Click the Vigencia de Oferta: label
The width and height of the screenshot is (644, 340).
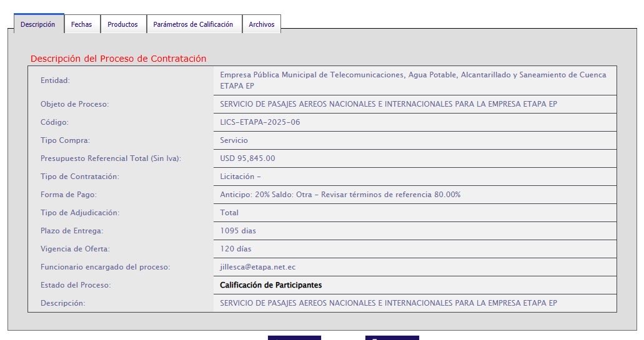(x=75, y=249)
